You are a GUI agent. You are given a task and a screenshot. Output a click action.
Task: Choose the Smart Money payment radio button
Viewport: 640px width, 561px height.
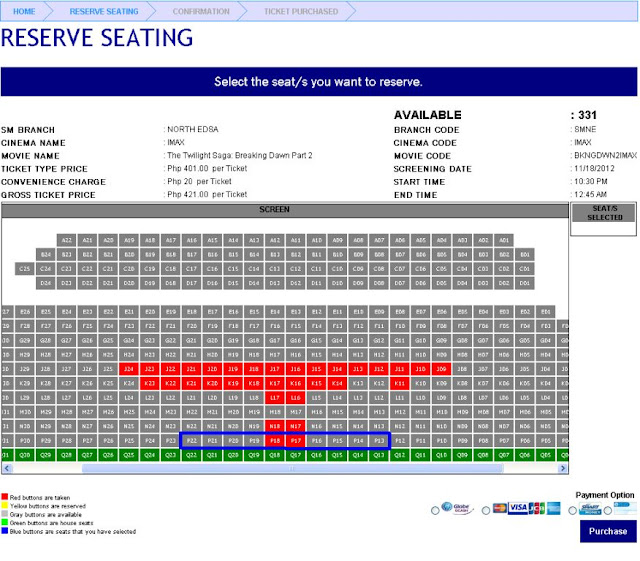coord(572,510)
